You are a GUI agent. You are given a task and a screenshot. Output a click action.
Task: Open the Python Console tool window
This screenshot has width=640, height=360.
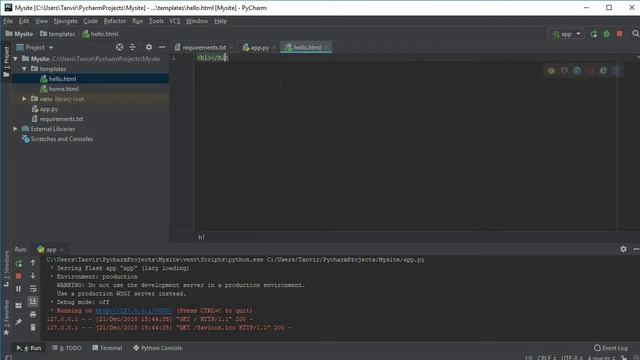(x=158, y=348)
